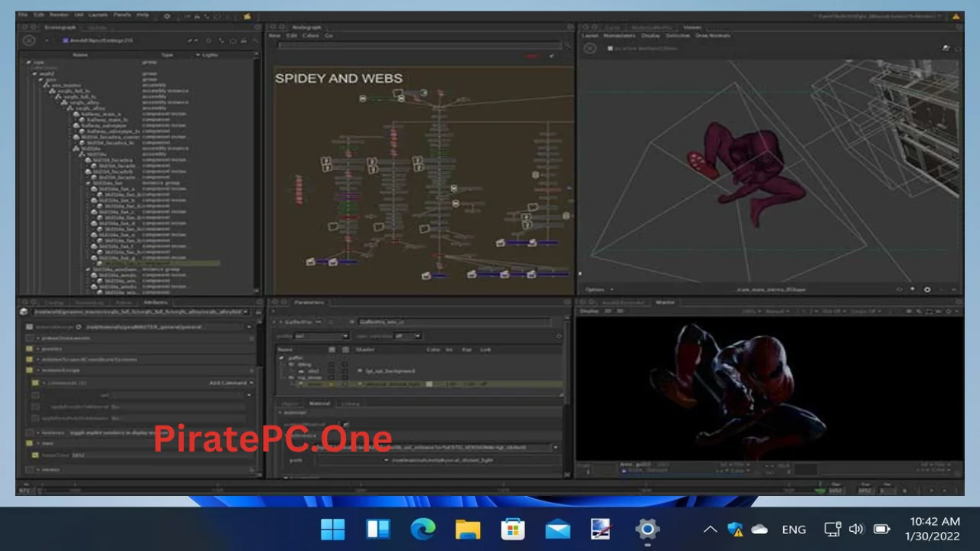Open the Add Command dropdown
980x551 pixels.
click(230, 383)
